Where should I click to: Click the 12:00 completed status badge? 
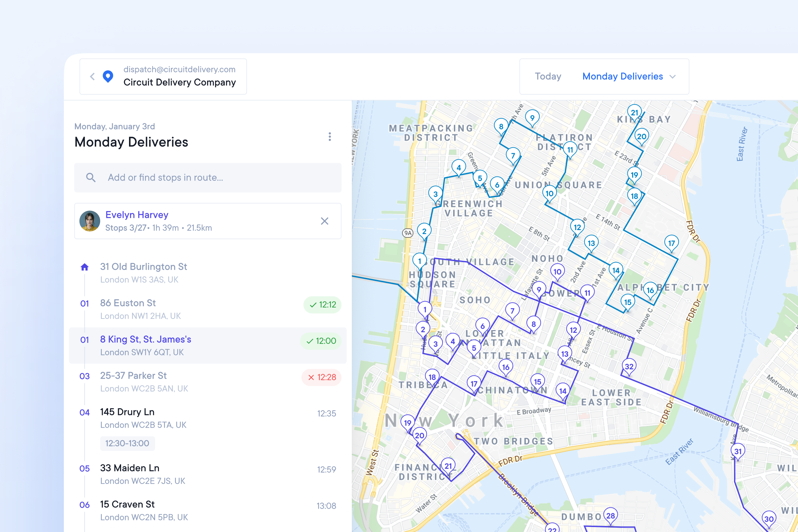tap(321, 341)
